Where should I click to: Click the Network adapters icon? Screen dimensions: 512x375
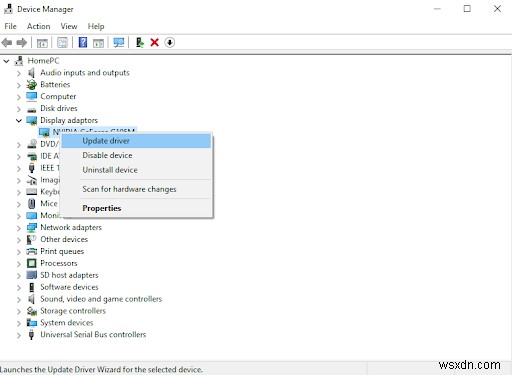[x=32, y=228]
